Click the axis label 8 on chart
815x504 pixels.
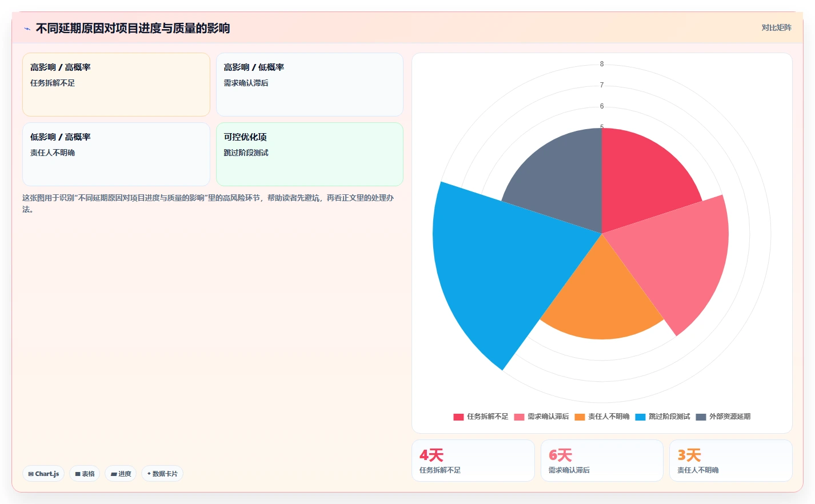(x=602, y=64)
